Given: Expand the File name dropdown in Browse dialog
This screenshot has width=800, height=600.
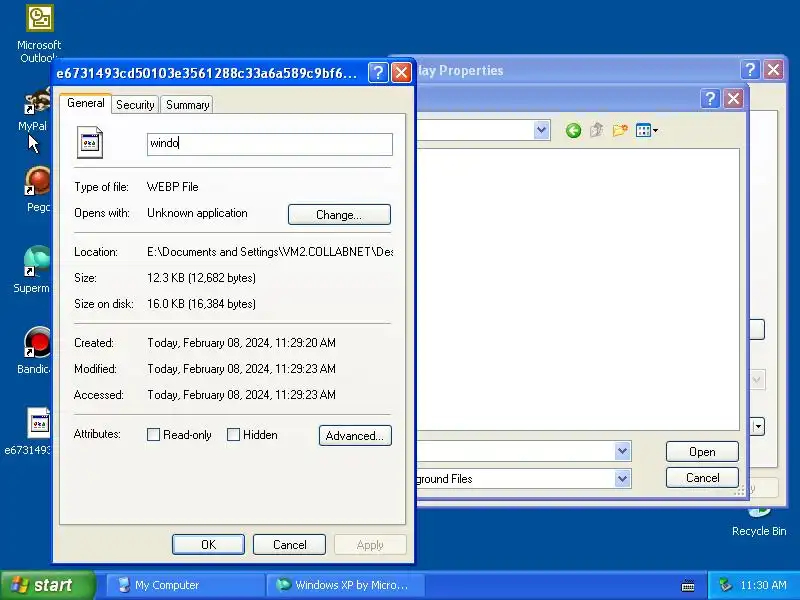Looking at the screenshot, I should coord(622,451).
